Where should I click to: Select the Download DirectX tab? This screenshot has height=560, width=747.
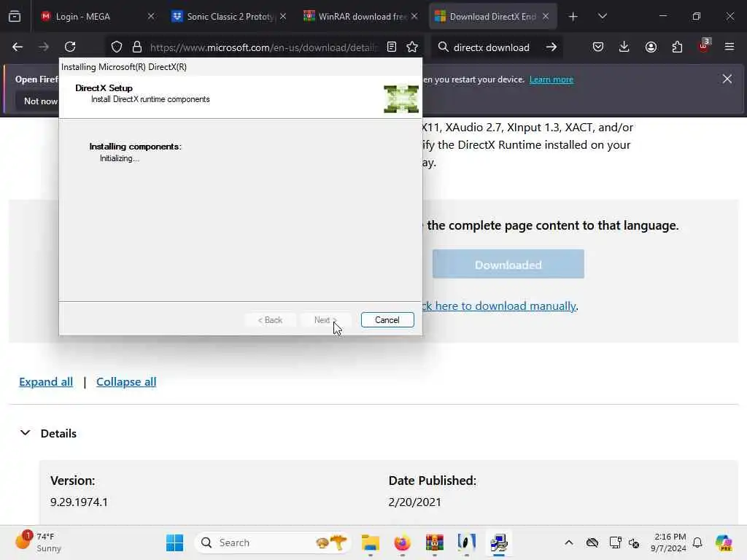click(x=493, y=17)
